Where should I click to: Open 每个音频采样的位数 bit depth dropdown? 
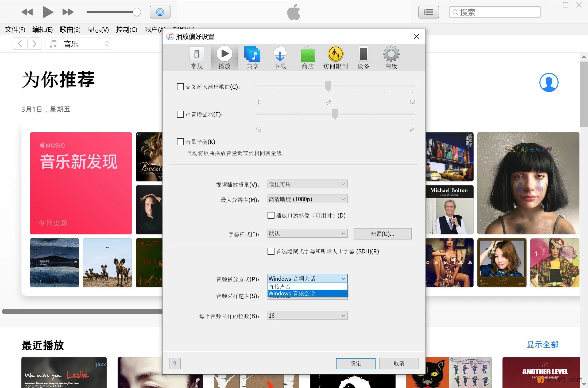coord(307,315)
